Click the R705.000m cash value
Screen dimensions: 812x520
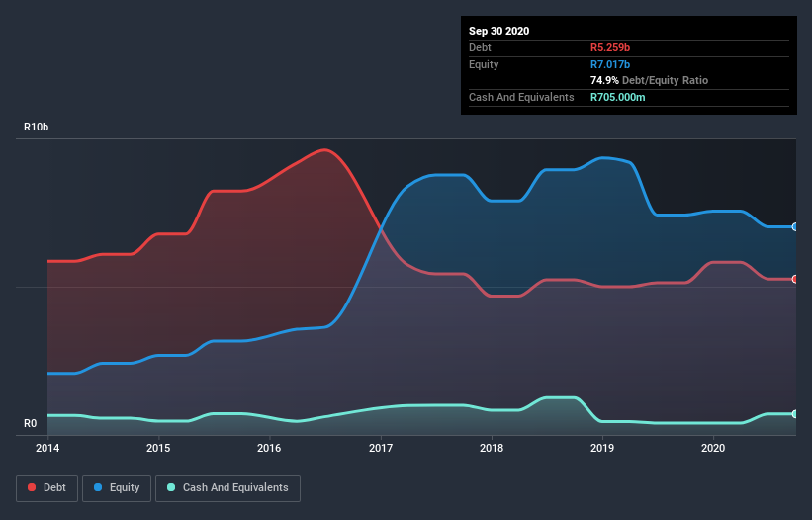pos(618,97)
